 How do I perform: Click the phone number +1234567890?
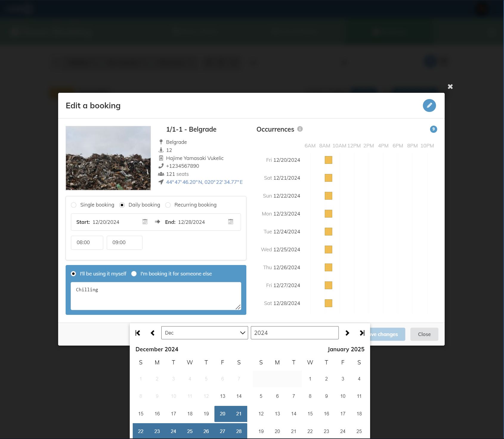183,166
